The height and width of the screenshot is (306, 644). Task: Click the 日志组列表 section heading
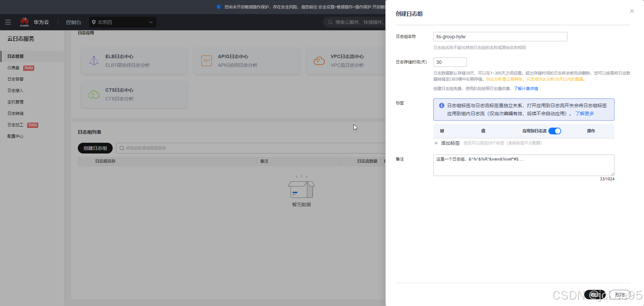pos(90,132)
